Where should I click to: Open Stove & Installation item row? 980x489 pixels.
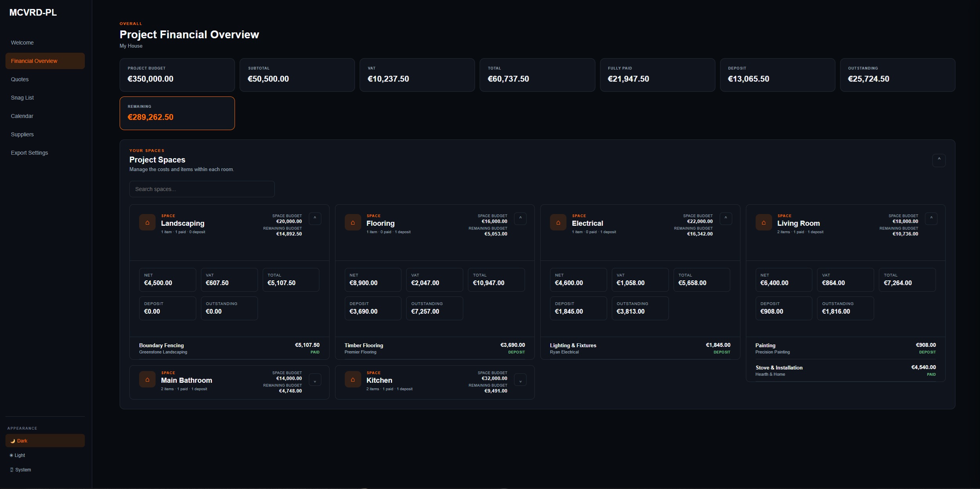(x=846, y=370)
